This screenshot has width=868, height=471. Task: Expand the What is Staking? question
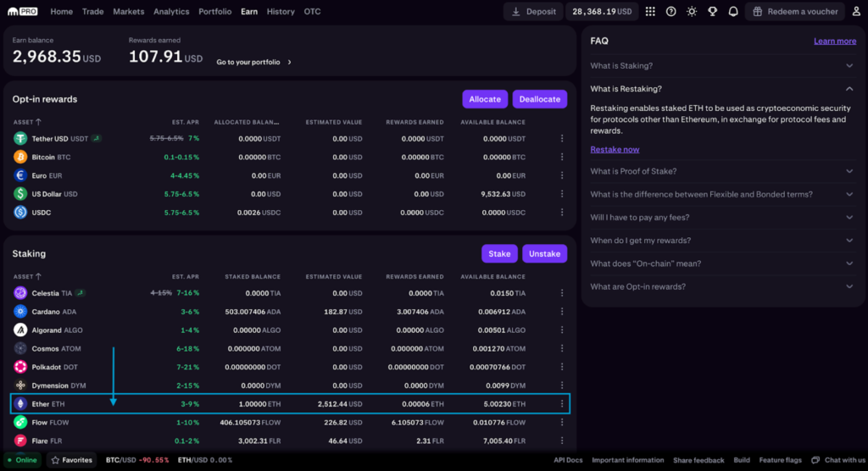[722, 66]
